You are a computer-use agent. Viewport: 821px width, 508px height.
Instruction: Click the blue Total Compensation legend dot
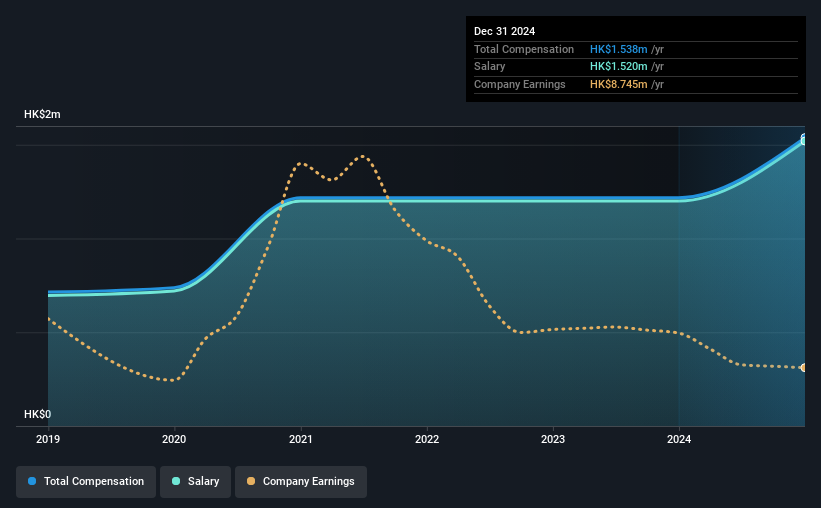tap(32, 481)
